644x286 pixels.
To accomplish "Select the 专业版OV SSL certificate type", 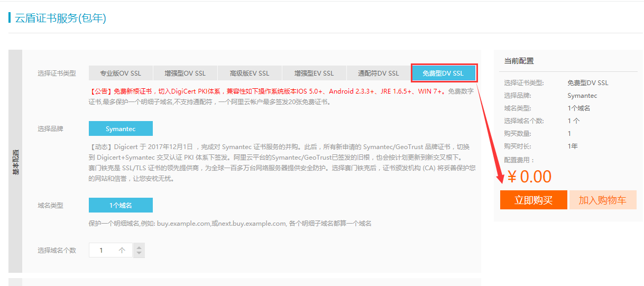I will tap(121, 73).
